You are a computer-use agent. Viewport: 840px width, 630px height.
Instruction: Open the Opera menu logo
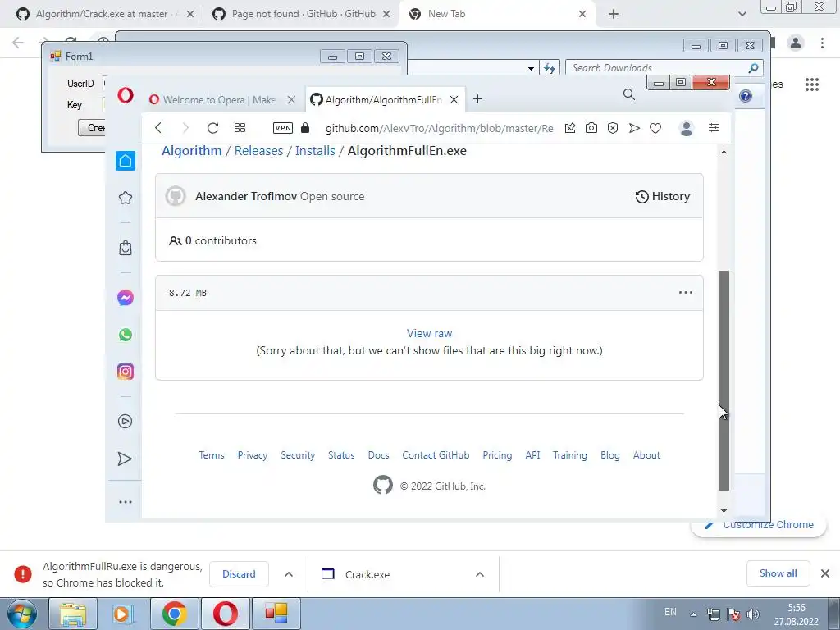pyautogui.click(x=126, y=96)
